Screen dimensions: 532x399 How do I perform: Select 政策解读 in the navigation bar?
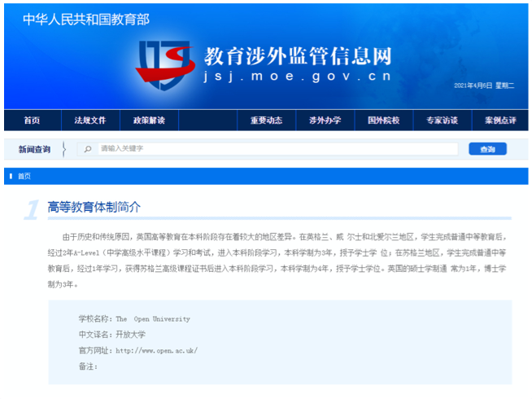[149, 121]
